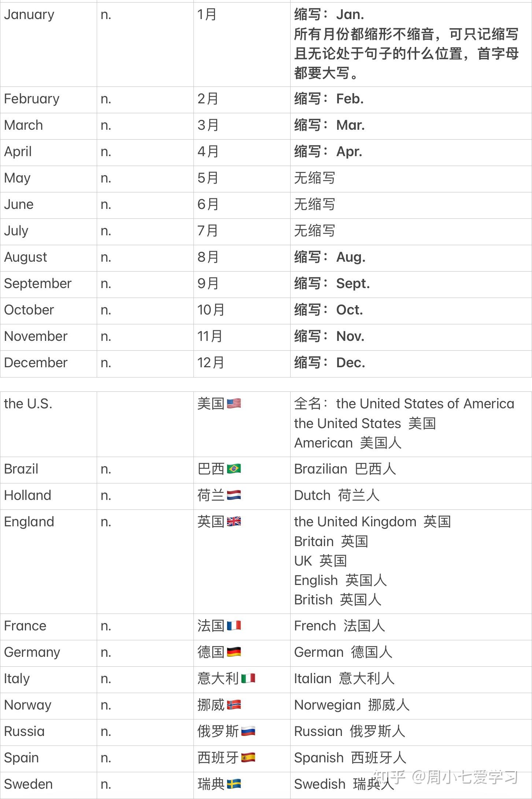Screen dimensions: 532x799
Task: Click the Russian flag beside 俄罗斯
Action: point(248,731)
